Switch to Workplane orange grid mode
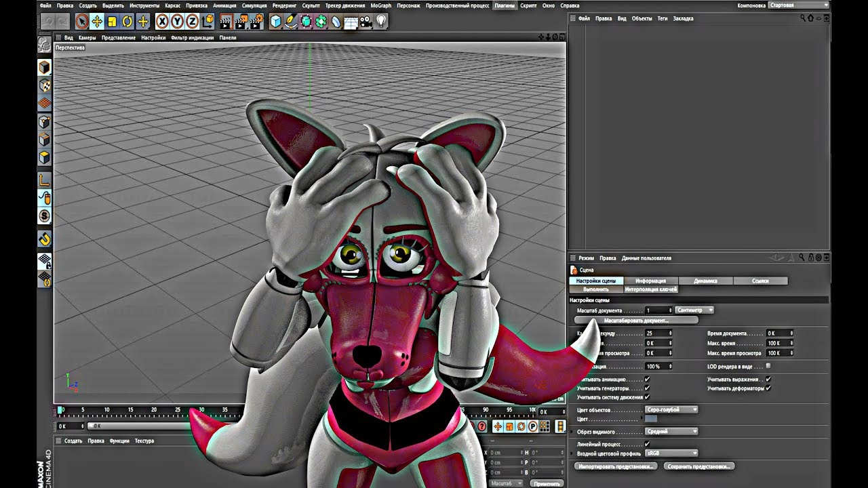 [44, 103]
